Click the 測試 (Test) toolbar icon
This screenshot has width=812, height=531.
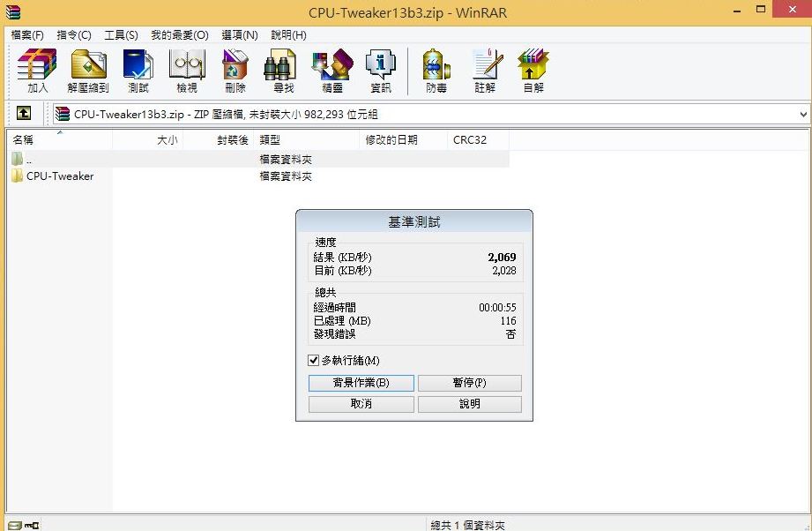[138, 71]
